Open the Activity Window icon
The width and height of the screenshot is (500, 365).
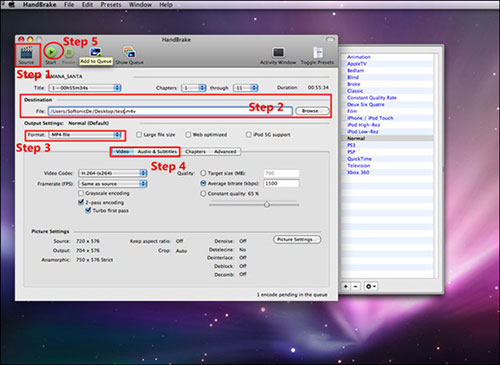click(278, 52)
